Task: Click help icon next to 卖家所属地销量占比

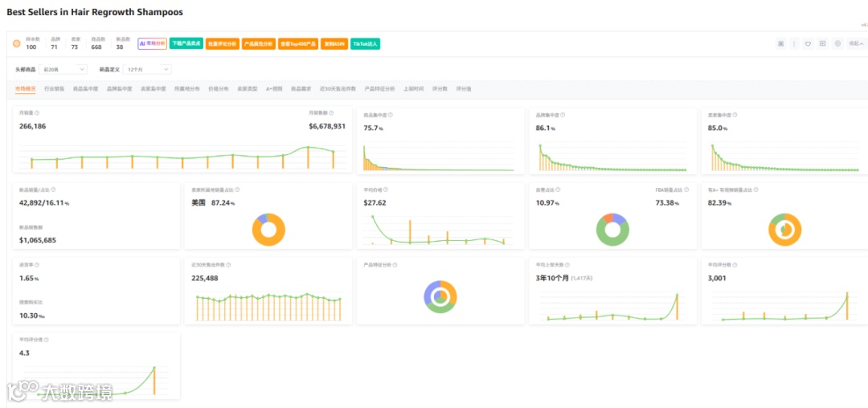Action: (237, 189)
